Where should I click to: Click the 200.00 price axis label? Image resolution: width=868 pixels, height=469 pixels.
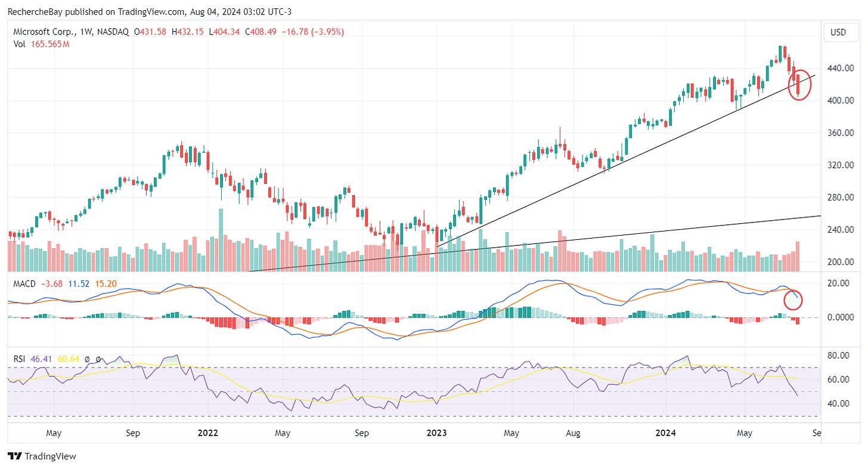841,262
